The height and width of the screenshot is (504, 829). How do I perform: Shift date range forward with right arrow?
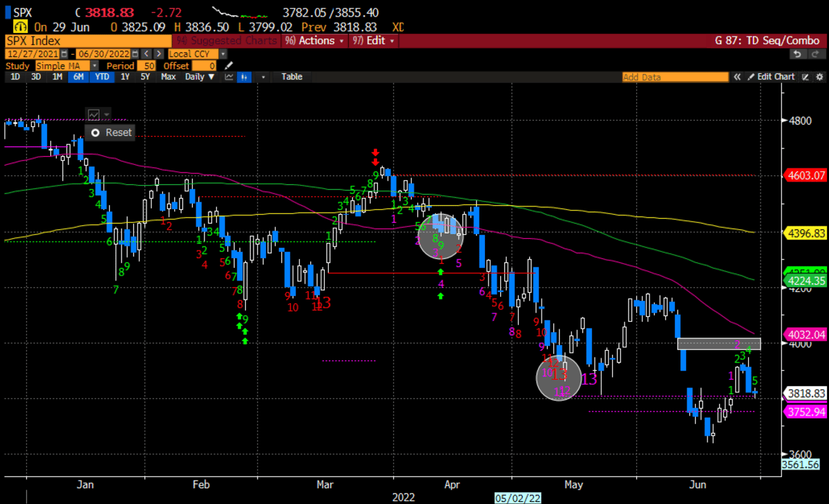[158, 54]
